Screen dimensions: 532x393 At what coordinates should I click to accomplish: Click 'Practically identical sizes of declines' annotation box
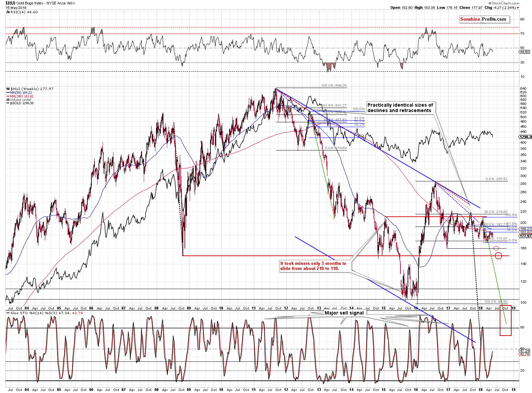pos(400,108)
